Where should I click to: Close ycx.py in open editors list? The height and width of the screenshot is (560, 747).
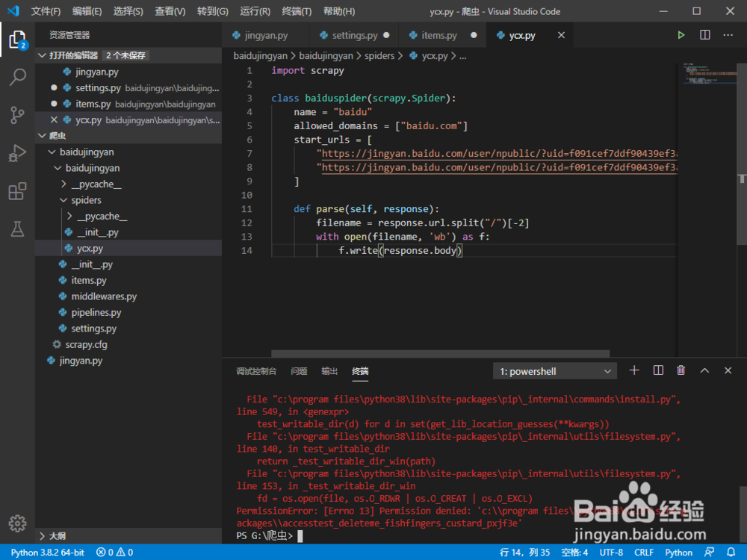pos(54,120)
